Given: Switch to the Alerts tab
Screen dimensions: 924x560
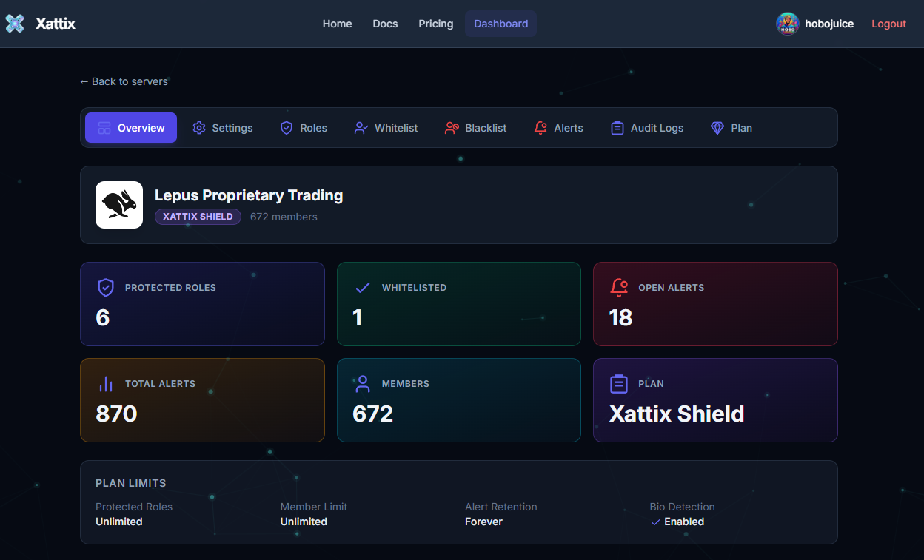Looking at the screenshot, I should click(559, 128).
